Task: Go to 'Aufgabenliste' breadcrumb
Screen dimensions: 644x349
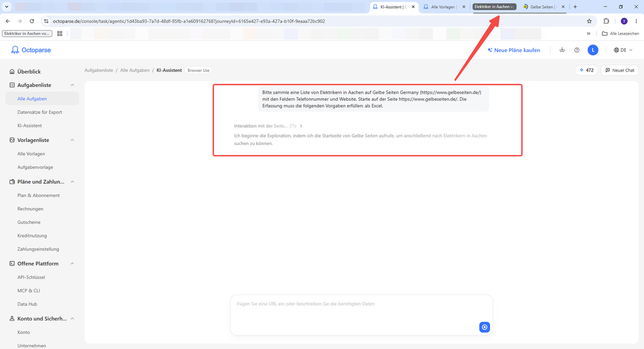Action: click(x=99, y=71)
